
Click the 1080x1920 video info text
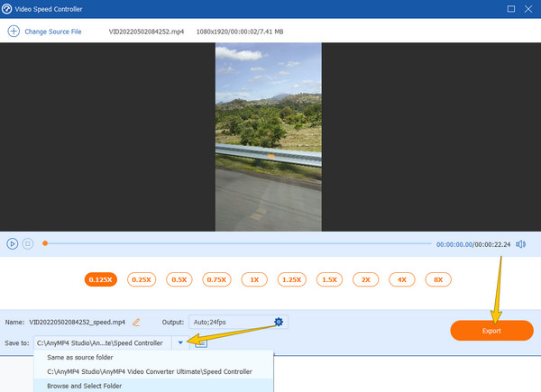[240, 32]
